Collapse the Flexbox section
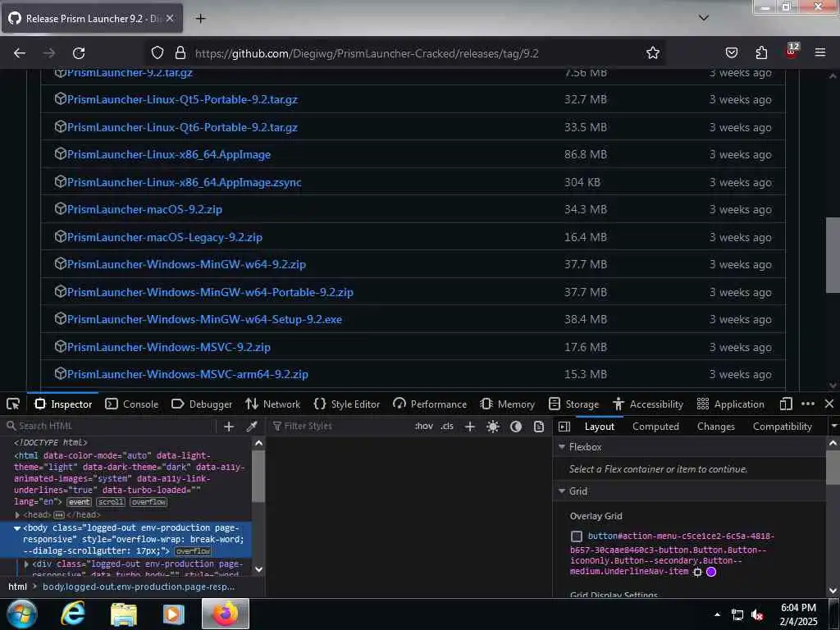 click(x=562, y=447)
